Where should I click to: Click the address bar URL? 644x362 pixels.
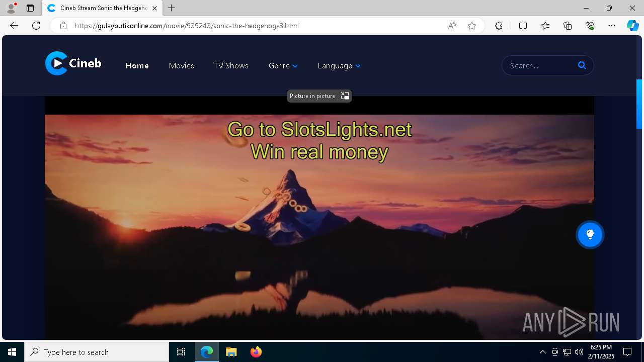pyautogui.click(x=187, y=26)
